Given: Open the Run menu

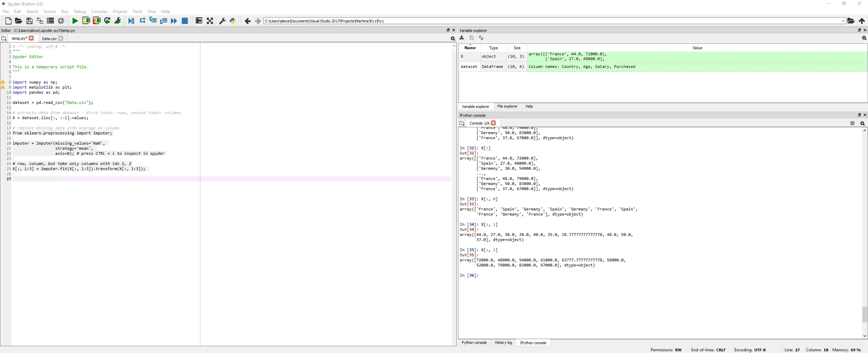Looking at the screenshot, I should pyautogui.click(x=65, y=12).
